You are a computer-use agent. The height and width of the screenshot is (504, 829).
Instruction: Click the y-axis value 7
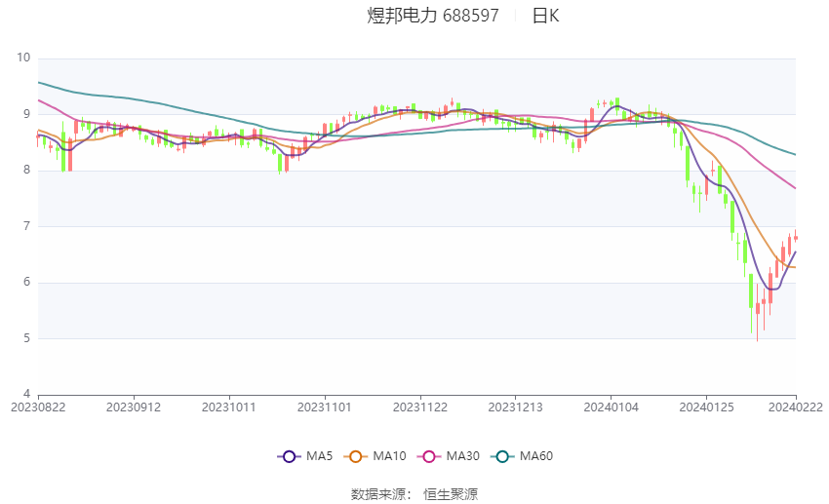point(27,226)
